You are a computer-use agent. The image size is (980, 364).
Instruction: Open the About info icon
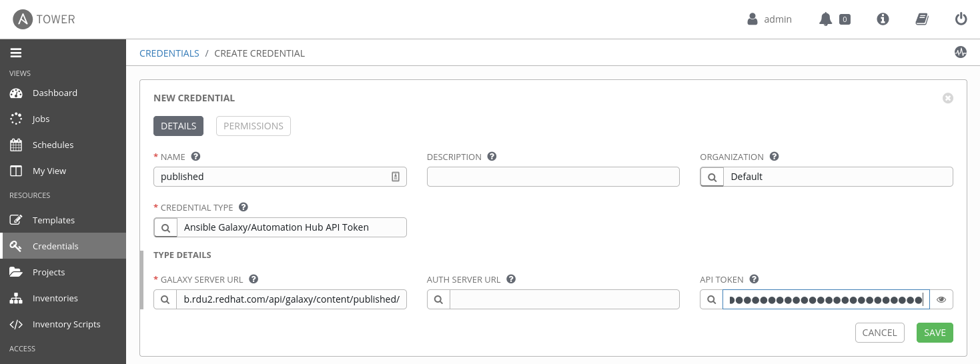pos(883,19)
